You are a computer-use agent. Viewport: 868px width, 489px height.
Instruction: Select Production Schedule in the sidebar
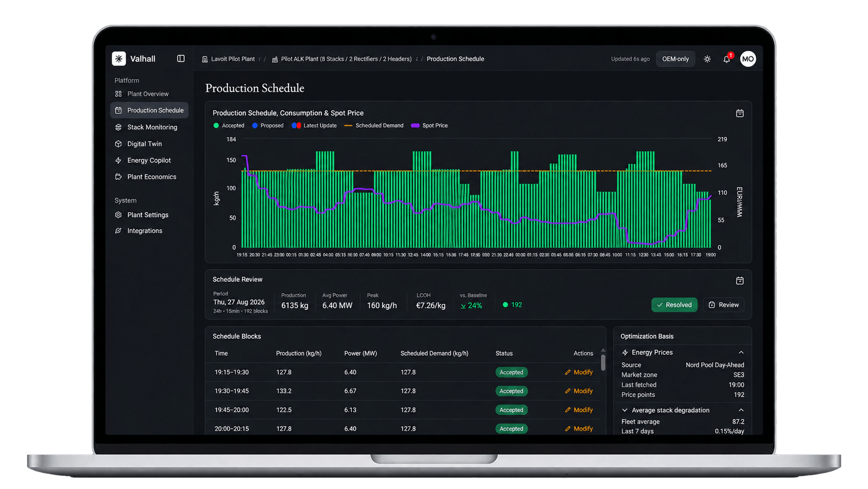click(x=150, y=110)
